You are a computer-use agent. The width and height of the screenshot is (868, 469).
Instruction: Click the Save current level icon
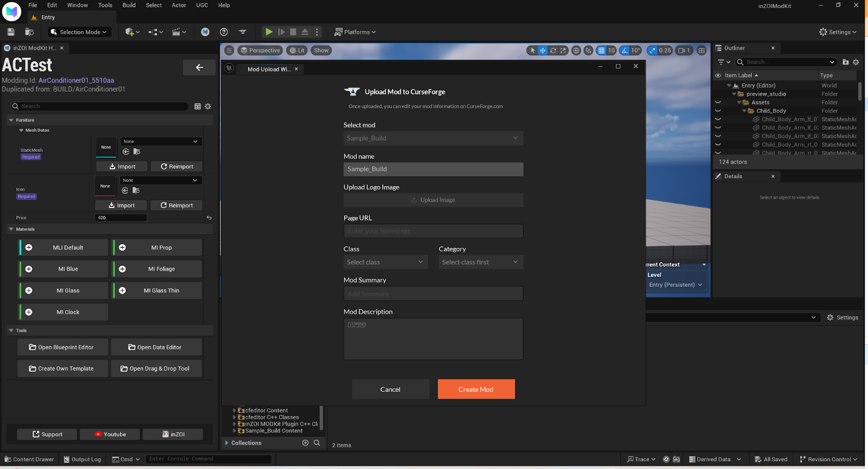[11, 32]
